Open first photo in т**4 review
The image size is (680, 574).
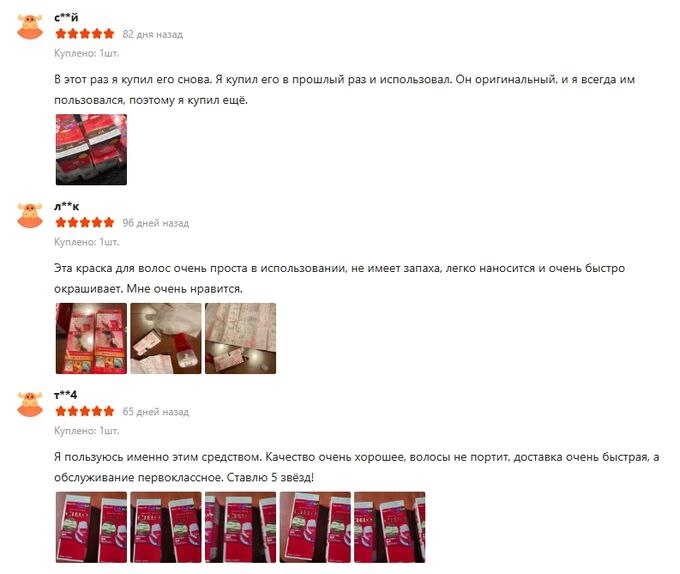[x=91, y=527]
